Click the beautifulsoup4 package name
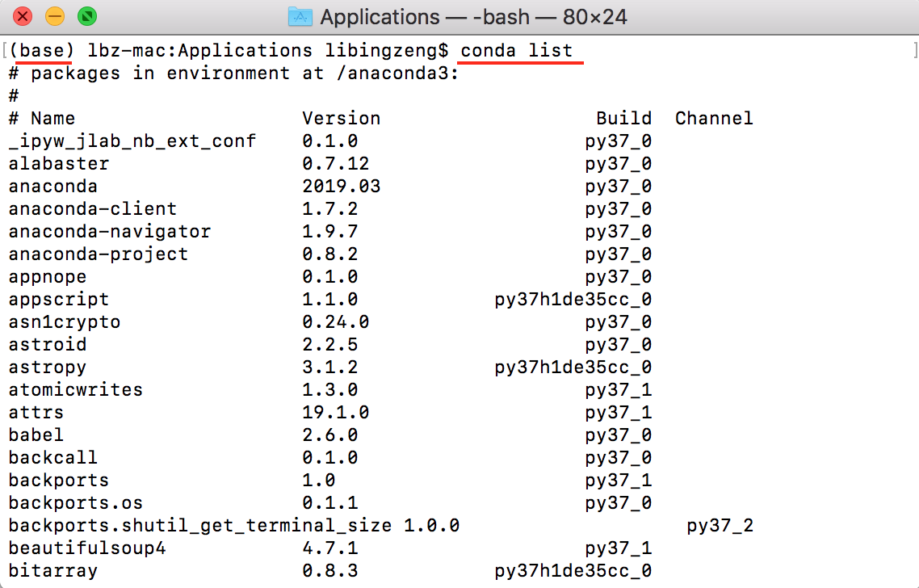 [x=86, y=548]
